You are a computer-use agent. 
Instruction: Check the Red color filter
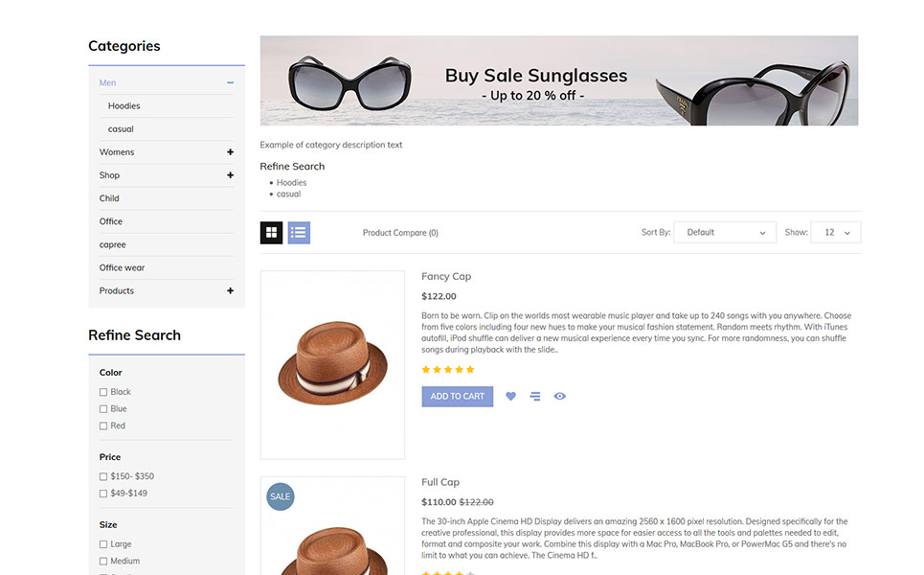pyautogui.click(x=103, y=425)
